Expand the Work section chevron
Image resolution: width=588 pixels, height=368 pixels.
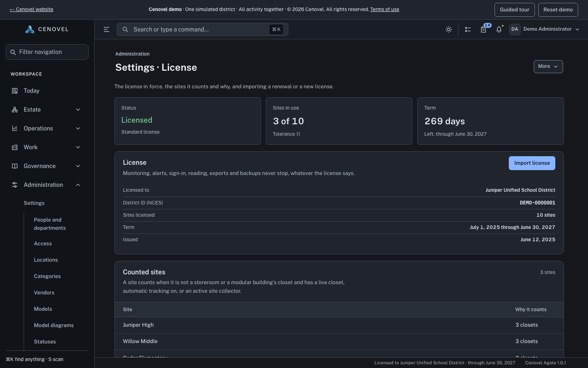[78, 147]
